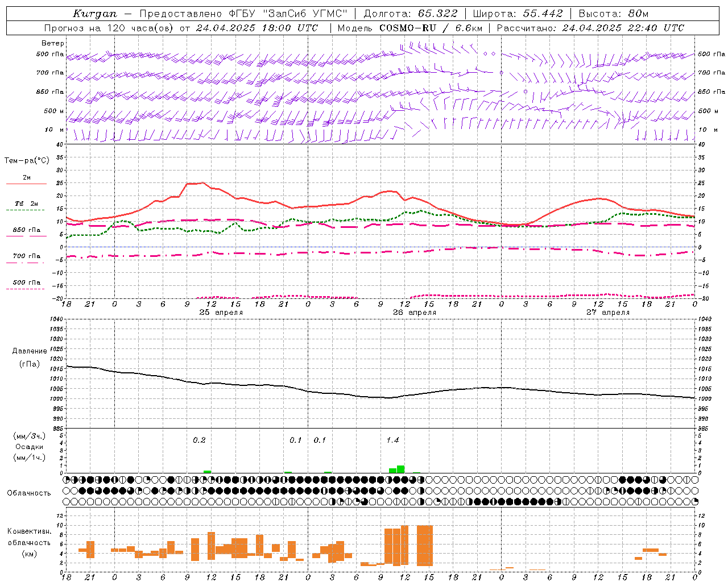
Task: Click the "Широта: 55.442" header field
Action: [518, 14]
